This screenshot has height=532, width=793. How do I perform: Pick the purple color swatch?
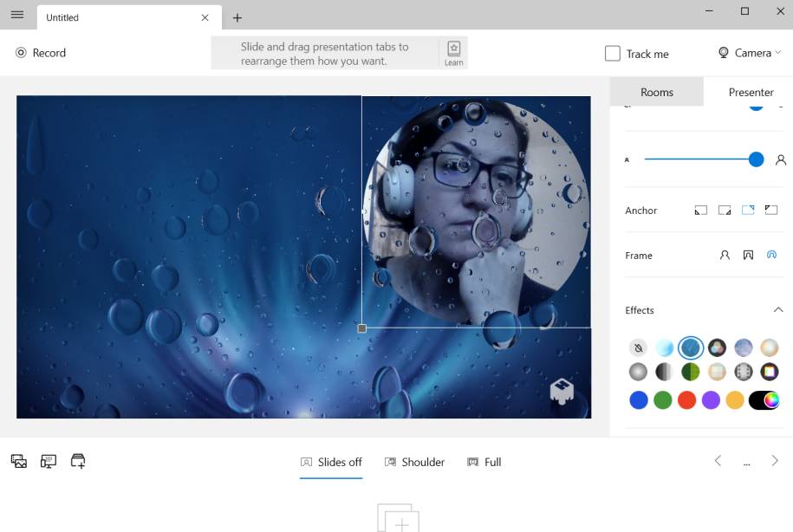click(x=711, y=400)
